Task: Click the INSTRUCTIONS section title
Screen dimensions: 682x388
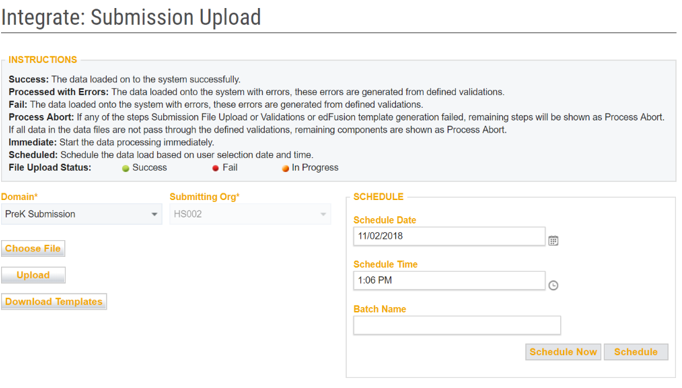Action: pos(43,60)
